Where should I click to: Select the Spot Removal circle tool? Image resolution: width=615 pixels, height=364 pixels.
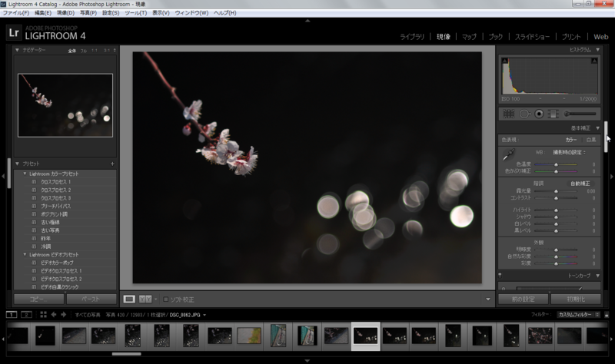pos(524,114)
